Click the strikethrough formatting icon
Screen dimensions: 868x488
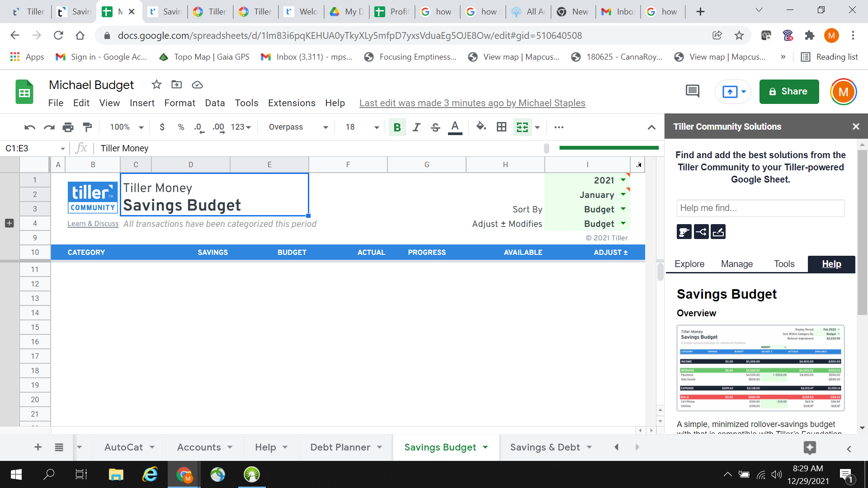[435, 127]
